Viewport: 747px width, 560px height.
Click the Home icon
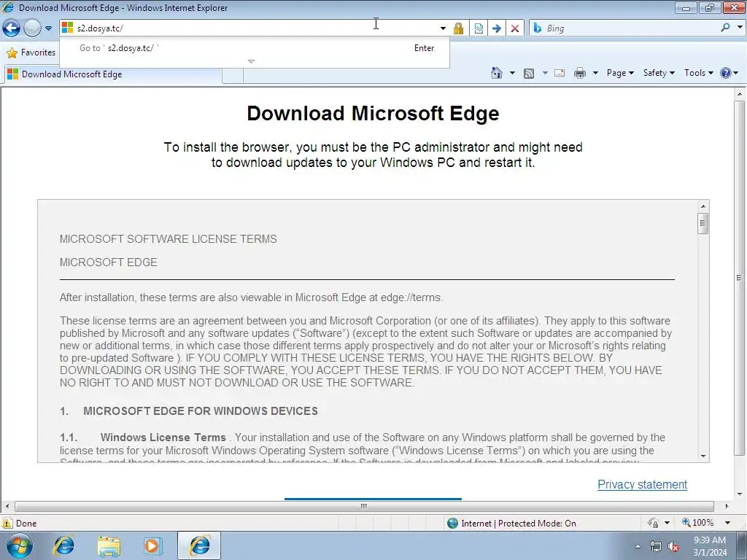(x=496, y=73)
